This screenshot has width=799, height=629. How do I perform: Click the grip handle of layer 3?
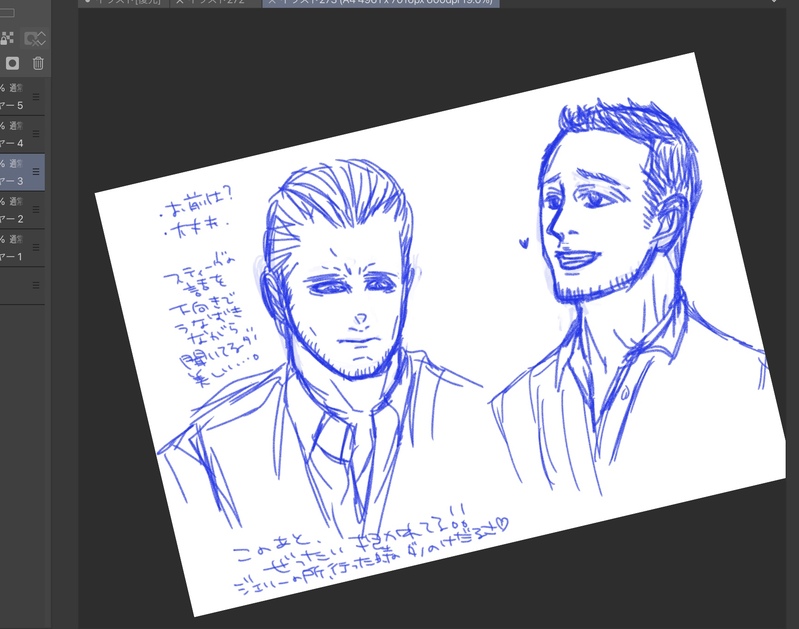click(36, 172)
